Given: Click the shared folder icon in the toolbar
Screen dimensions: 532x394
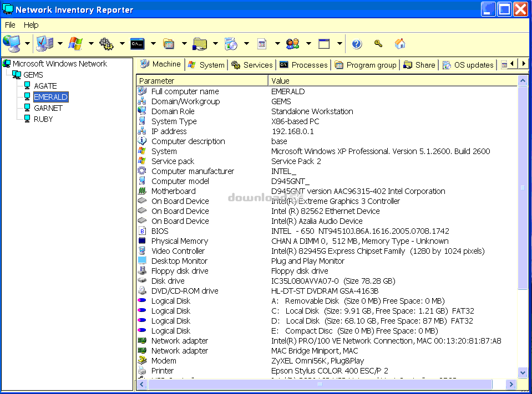Looking at the screenshot, I should tap(200, 44).
